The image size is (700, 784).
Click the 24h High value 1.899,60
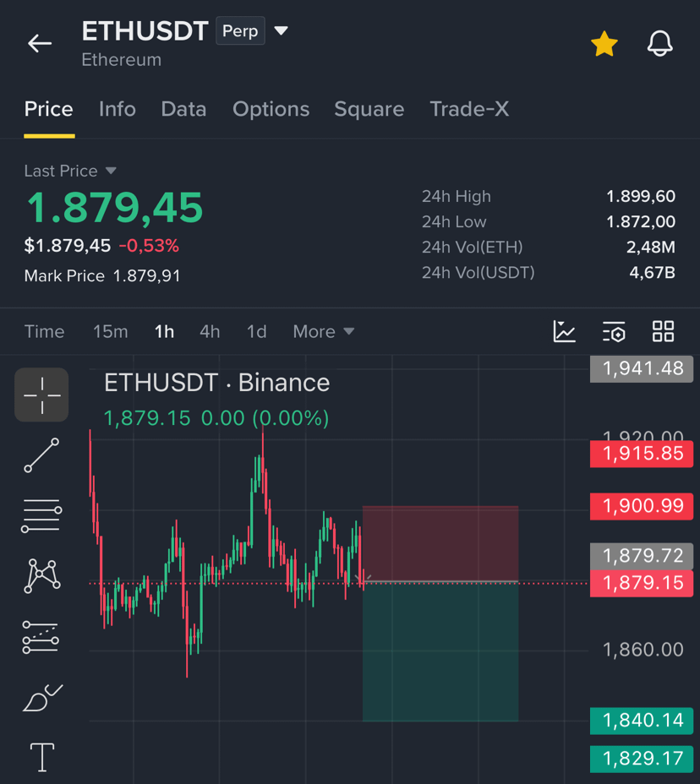(641, 197)
